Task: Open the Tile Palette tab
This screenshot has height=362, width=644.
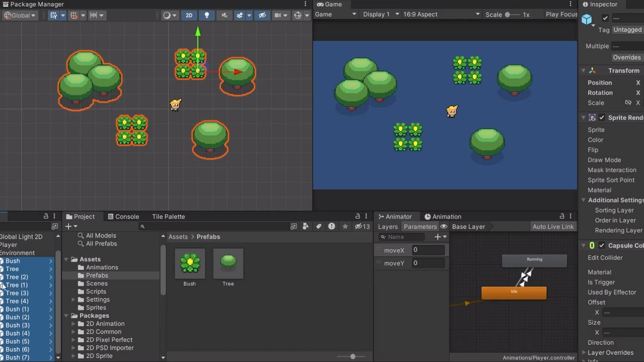Action: click(168, 217)
